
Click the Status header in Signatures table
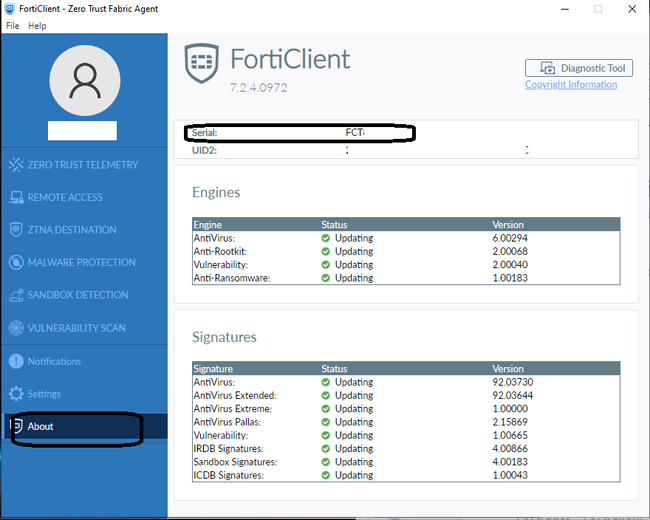(334, 369)
